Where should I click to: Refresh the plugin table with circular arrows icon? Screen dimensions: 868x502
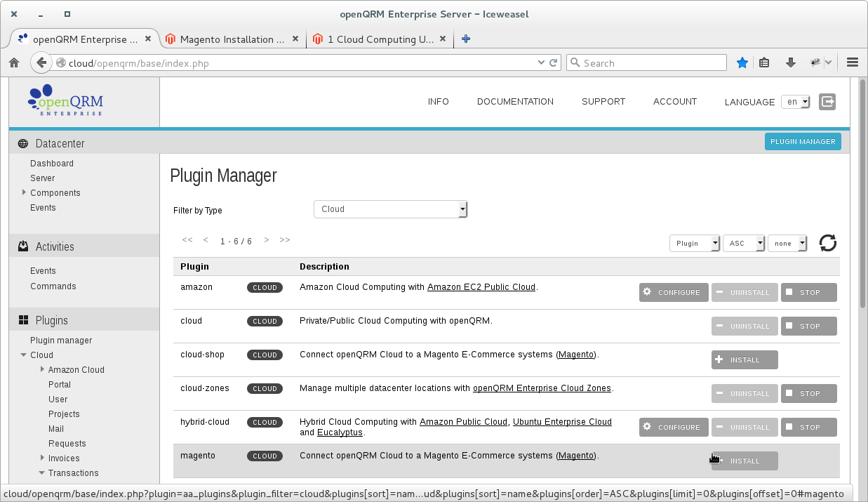click(x=828, y=243)
